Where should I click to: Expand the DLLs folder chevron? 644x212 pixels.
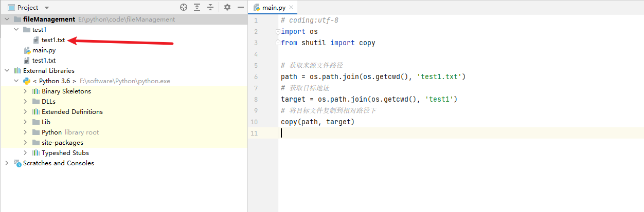(25, 101)
